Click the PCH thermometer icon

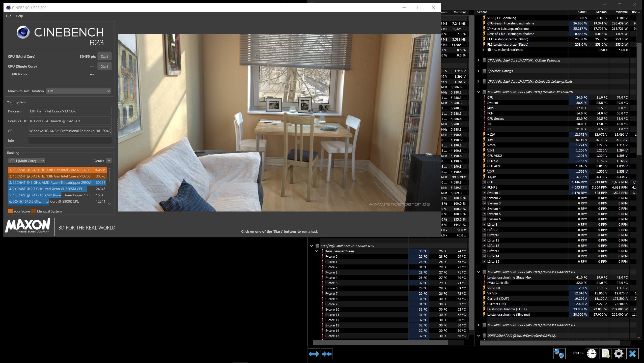[x=484, y=113]
